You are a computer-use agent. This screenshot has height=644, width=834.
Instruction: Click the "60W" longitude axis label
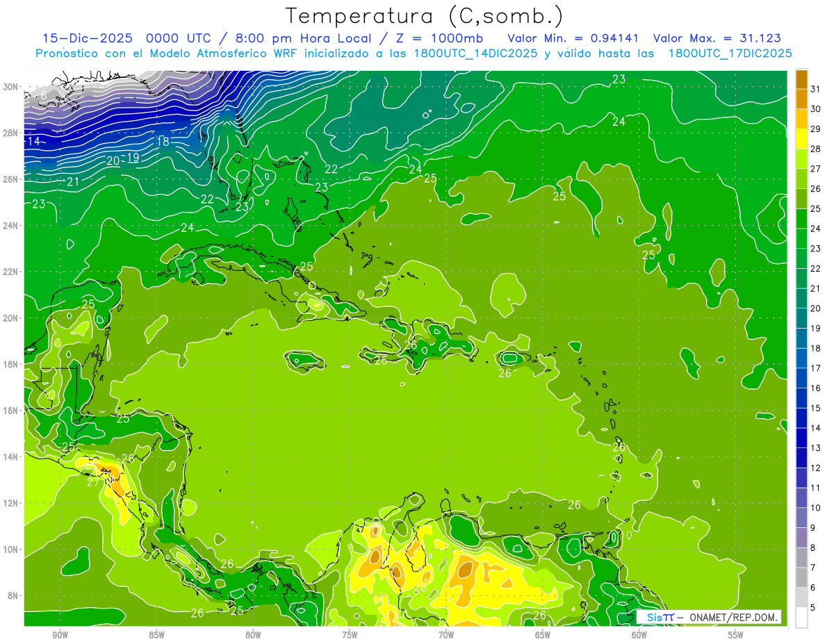[639, 635]
